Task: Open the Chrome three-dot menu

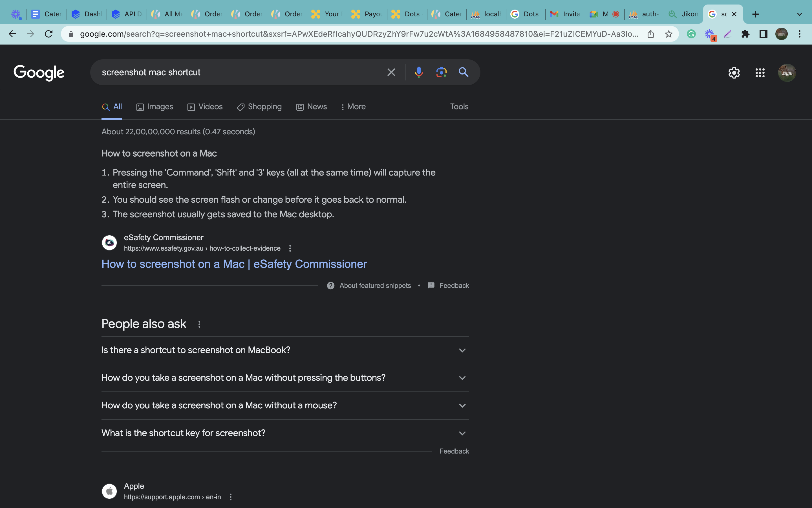Action: (800, 34)
